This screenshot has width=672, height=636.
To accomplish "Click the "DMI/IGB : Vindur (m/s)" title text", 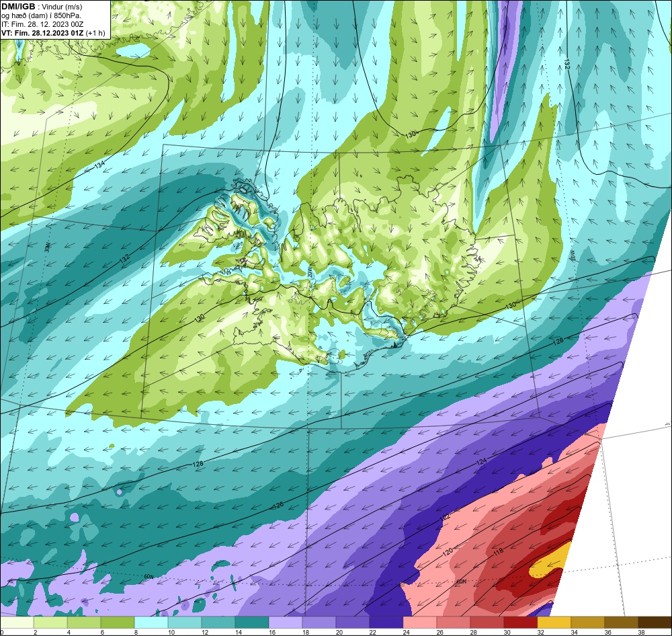I will click(42, 7).
